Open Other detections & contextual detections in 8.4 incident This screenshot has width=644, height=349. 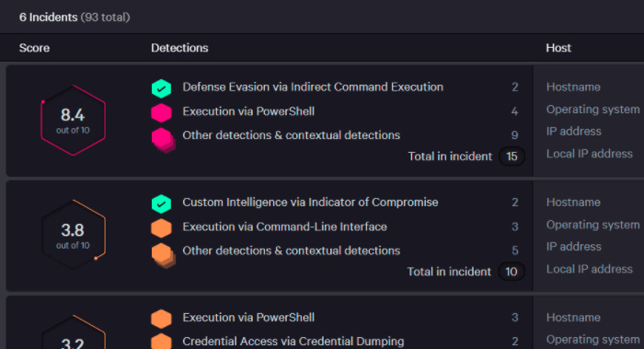point(292,135)
